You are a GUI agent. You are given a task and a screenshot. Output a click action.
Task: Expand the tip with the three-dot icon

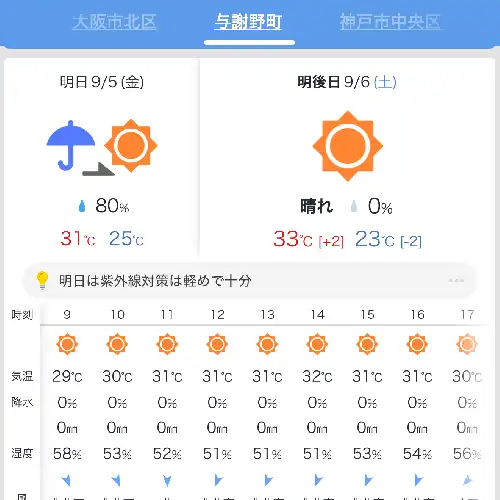(456, 280)
